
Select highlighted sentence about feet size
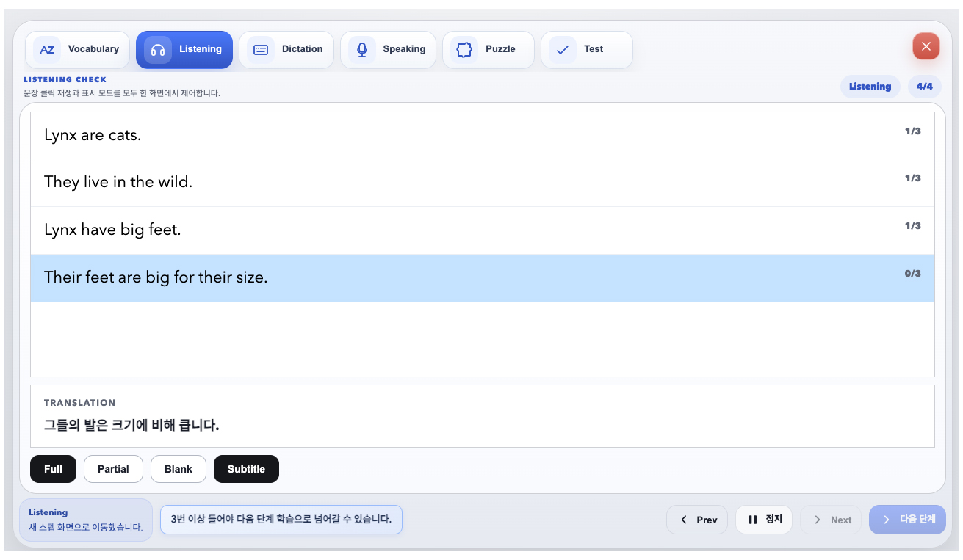click(483, 278)
